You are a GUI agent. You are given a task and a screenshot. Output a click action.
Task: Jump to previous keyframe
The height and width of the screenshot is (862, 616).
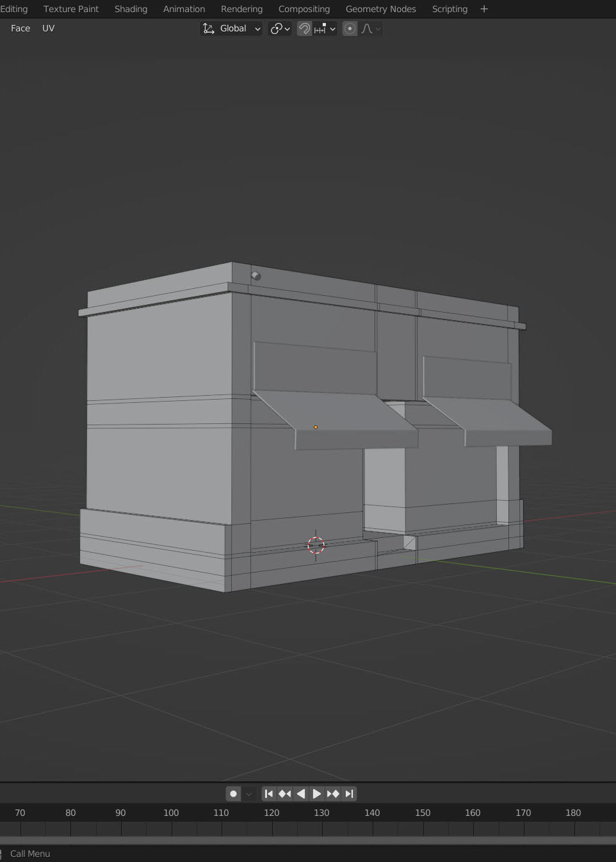click(x=285, y=793)
